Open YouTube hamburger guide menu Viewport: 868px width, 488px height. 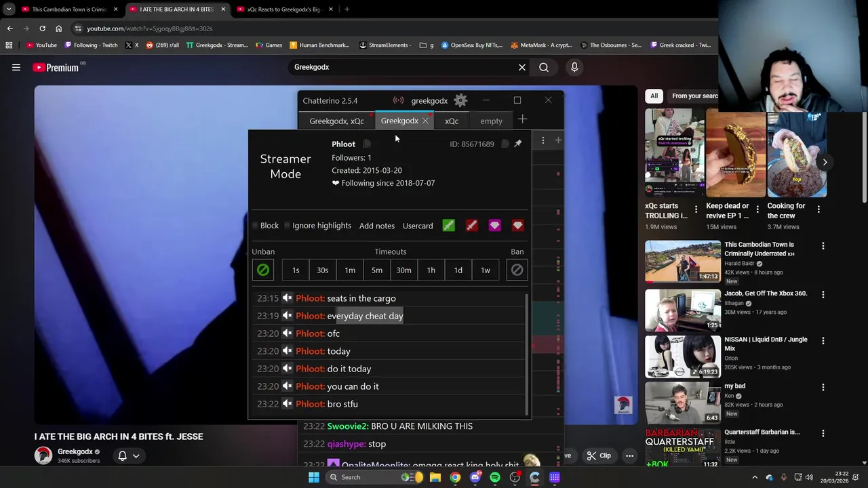[16, 67]
